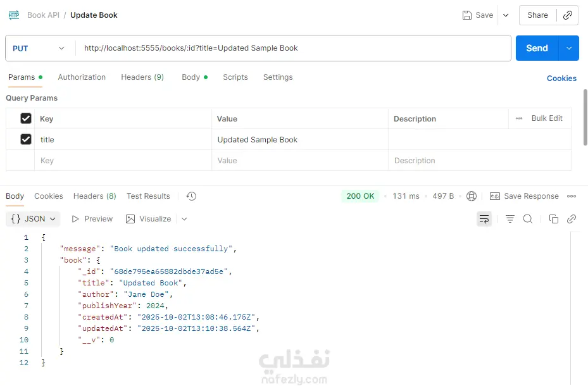588x386 pixels.
Task: Open the Authorization tab
Action: [x=82, y=77]
